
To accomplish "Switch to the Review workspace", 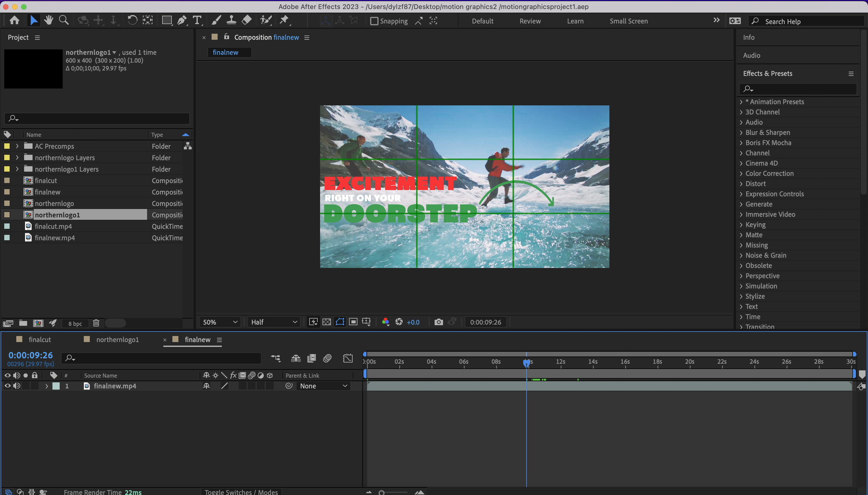I will [530, 21].
